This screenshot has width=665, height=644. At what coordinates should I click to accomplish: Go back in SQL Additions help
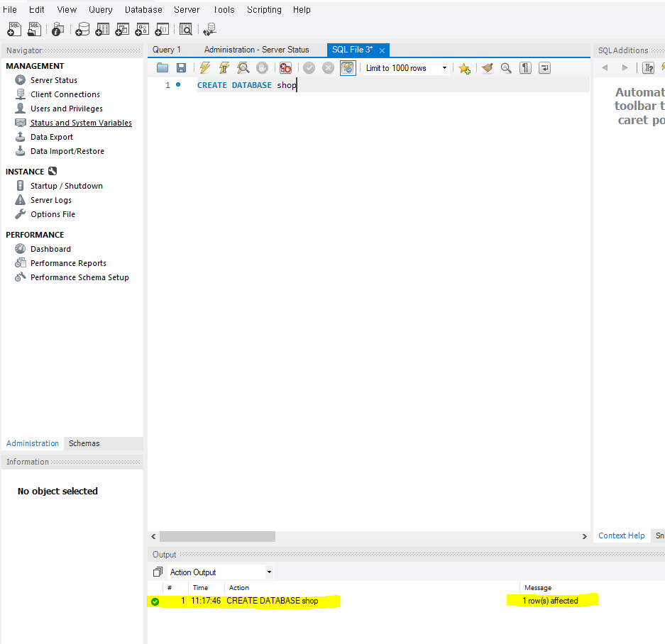[x=605, y=68]
